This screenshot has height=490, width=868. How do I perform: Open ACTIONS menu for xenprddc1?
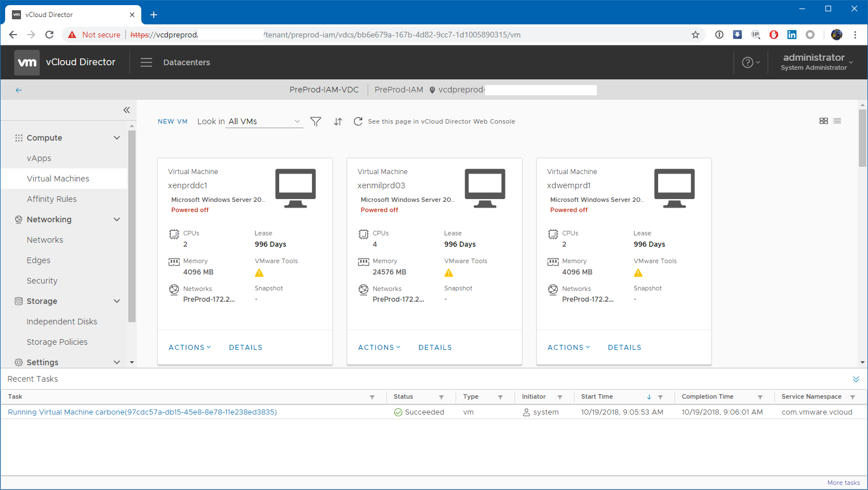[189, 348]
